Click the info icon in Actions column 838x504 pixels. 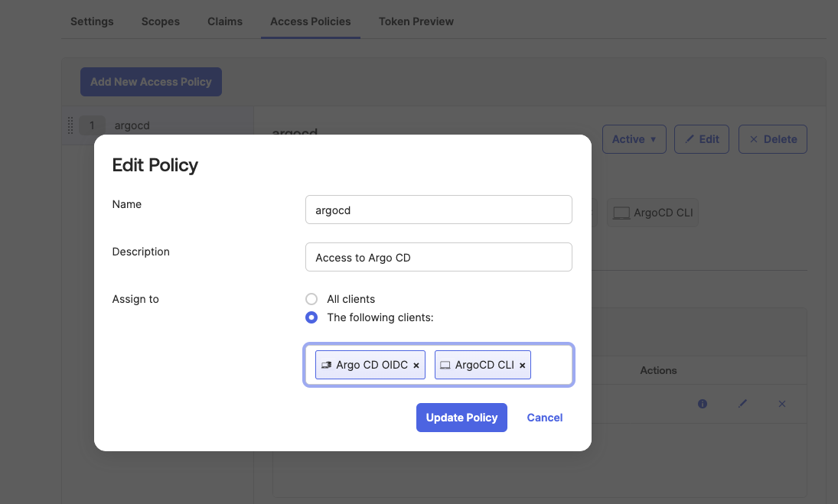pos(703,404)
